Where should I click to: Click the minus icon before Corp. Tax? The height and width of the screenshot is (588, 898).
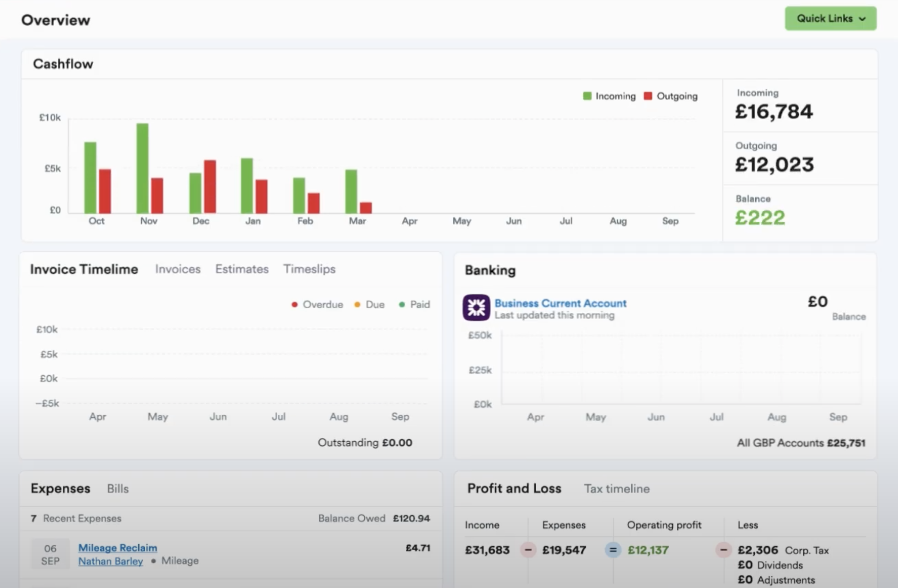[x=723, y=550]
